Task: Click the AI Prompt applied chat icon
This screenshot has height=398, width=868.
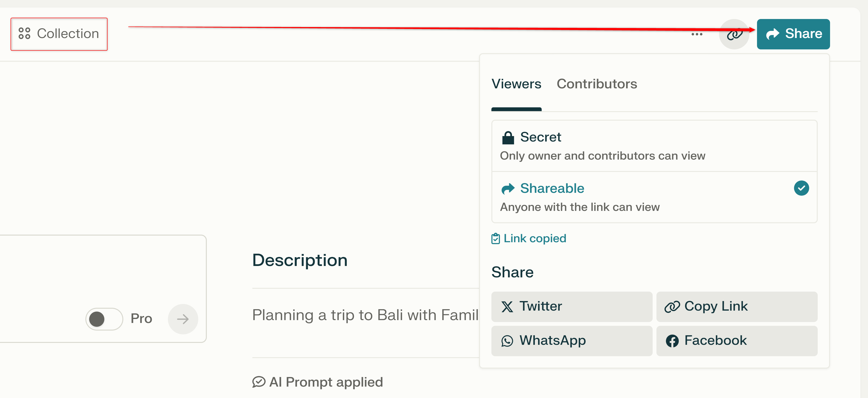Action: tap(259, 382)
